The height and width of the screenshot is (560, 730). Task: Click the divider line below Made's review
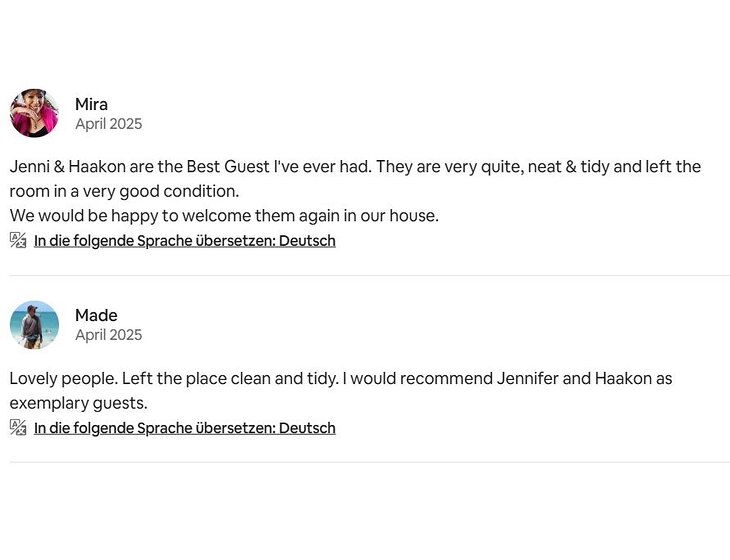pyautogui.click(x=369, y=462)
